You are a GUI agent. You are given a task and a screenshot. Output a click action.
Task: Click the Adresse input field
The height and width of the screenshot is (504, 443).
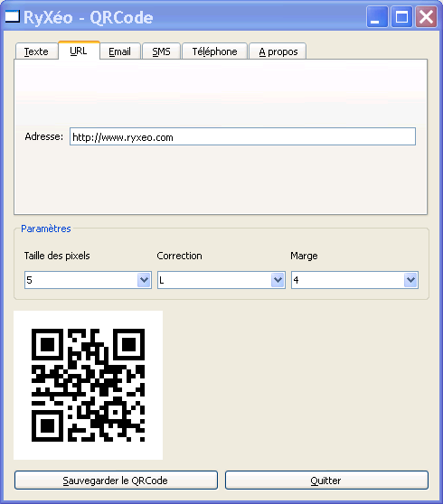click(x=242, y=136)
